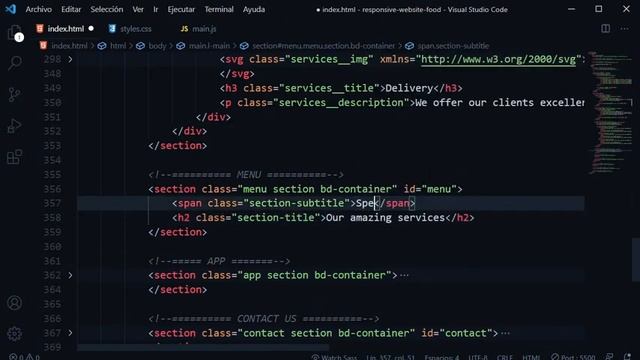Split the editor to the right
The image size is (640, 360).
[x=605, y=29]
